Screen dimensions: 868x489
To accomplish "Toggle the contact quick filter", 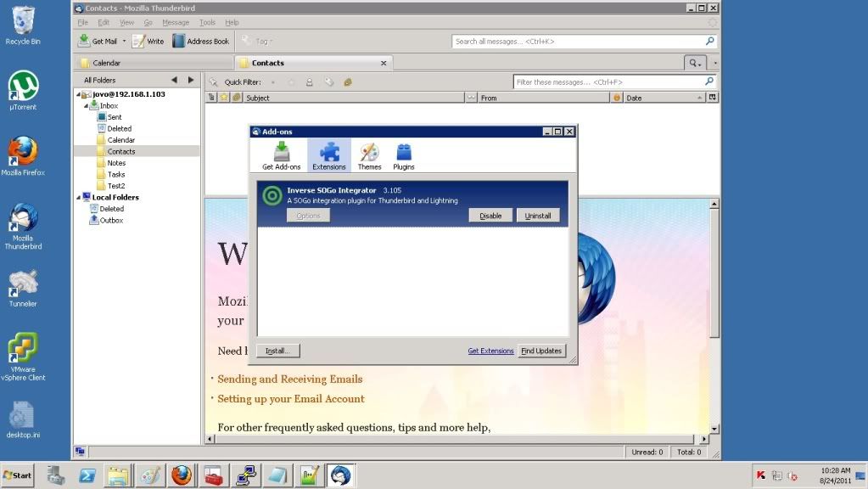I will 310,82.
